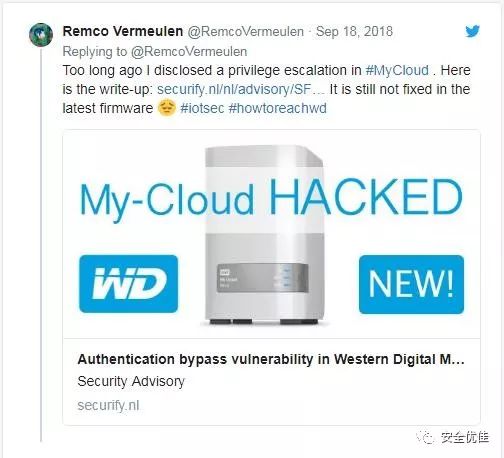
Task: Click the NEW! badge in card image
Action: pos(411,284)
